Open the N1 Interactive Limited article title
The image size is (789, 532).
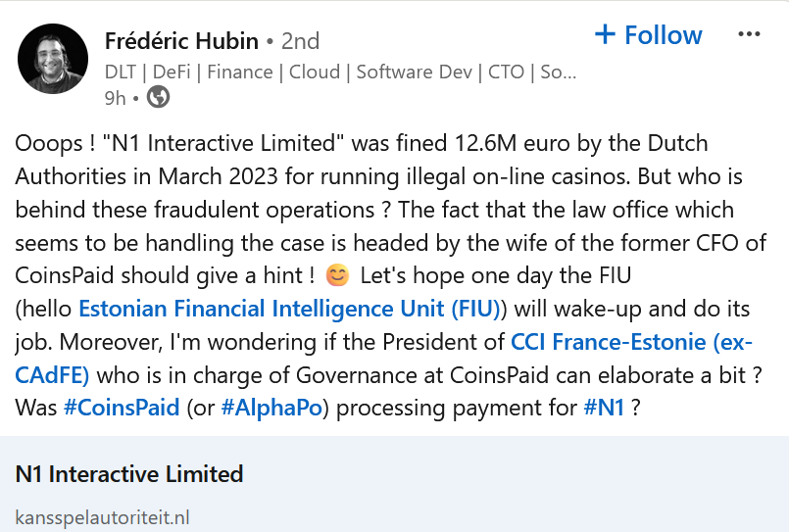[129, 474]
